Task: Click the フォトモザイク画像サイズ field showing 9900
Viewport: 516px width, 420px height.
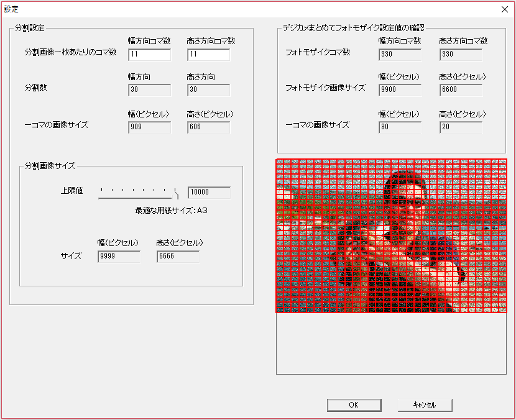Action: (400, 90)
